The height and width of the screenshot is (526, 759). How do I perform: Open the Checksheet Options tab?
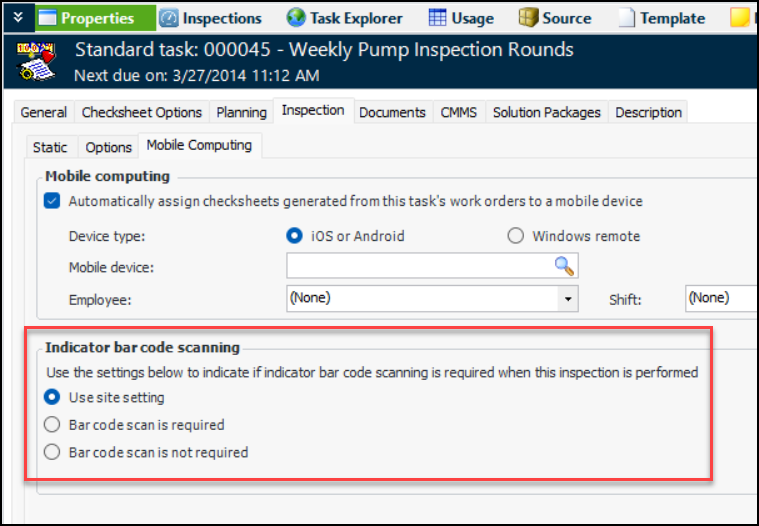click(x=142, y=113)
